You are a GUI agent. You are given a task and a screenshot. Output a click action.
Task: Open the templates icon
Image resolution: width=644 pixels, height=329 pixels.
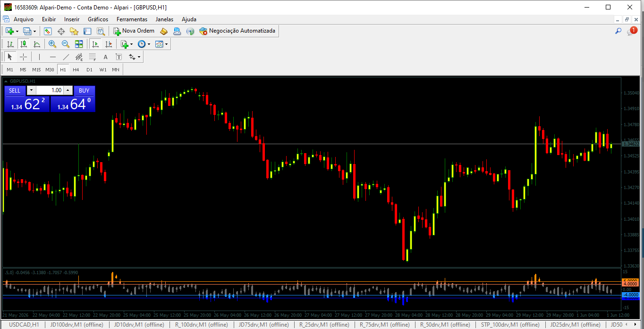[159, 44]
